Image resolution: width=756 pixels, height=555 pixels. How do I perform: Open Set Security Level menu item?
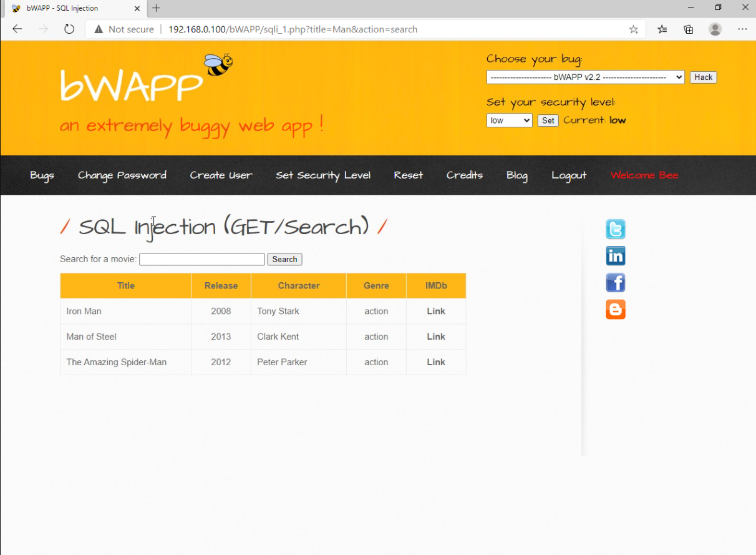323,175
